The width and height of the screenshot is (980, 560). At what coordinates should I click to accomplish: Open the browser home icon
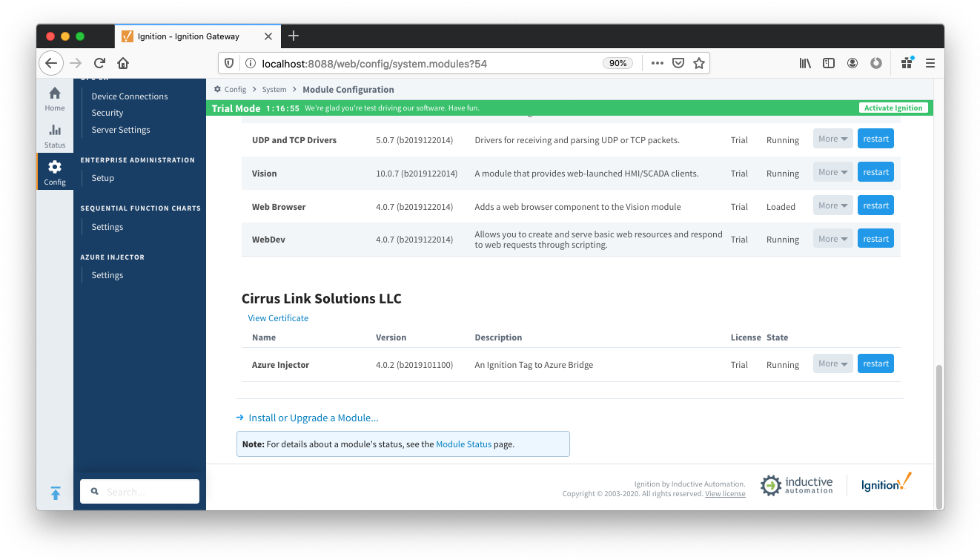click(123, 63)
